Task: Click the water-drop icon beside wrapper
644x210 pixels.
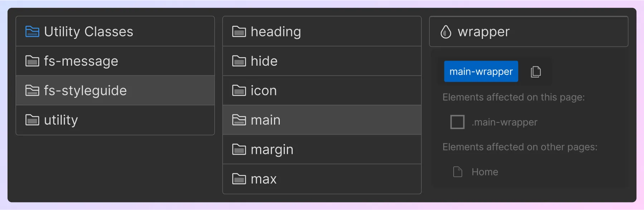Action: click(x=446, y=31)
